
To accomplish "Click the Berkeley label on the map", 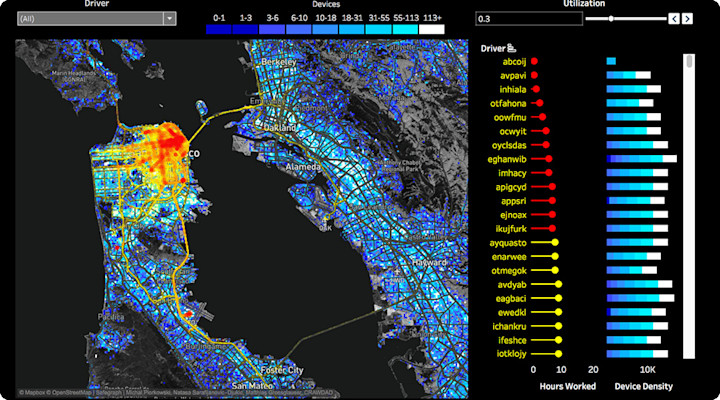I will (x=279, y=62).
